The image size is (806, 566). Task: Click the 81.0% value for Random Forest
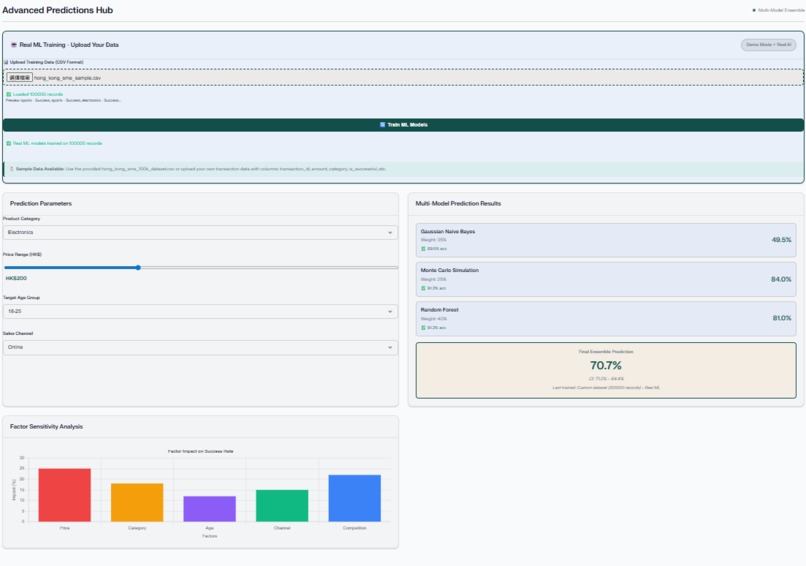782,318
